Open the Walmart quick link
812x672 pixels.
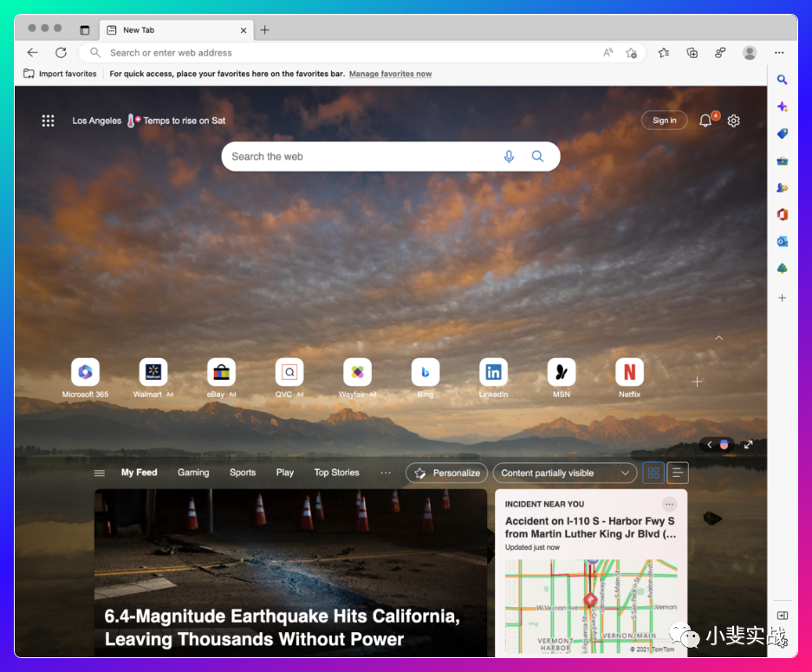(x=153, y=378)
